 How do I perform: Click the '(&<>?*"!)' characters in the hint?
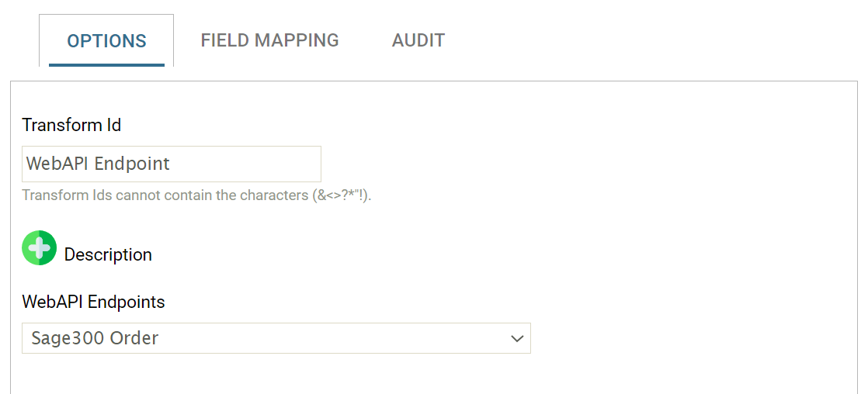click(x=342, y=195)
